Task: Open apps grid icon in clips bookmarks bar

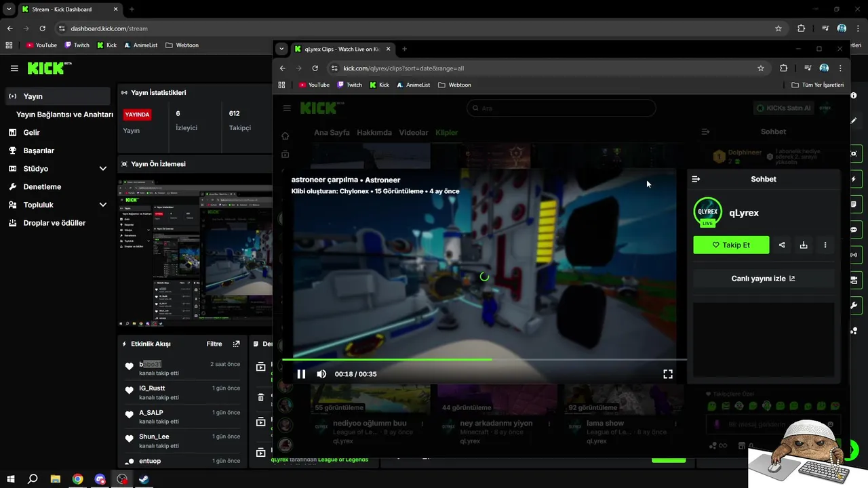Action: coord(282,85)
